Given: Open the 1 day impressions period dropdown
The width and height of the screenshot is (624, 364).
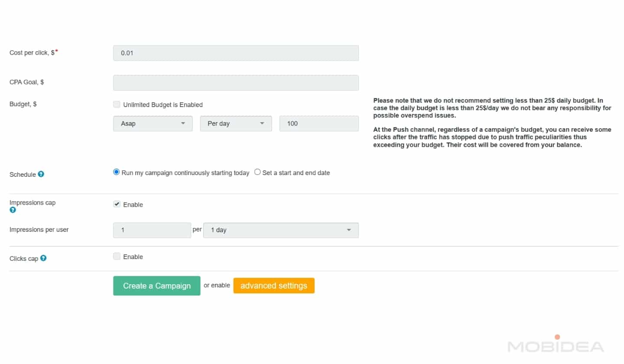Looking at the screenshot, I should point(280,230).
